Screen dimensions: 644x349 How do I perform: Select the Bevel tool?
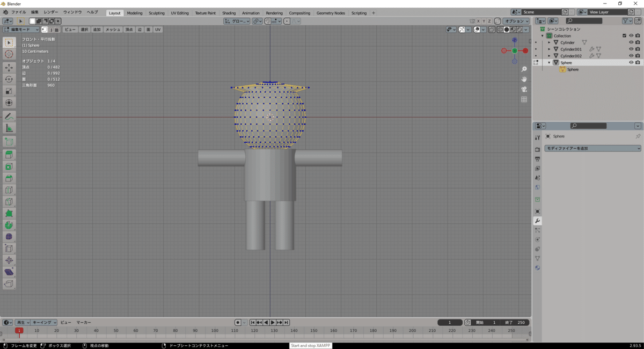pyautogui.click(x=9, y=178)
